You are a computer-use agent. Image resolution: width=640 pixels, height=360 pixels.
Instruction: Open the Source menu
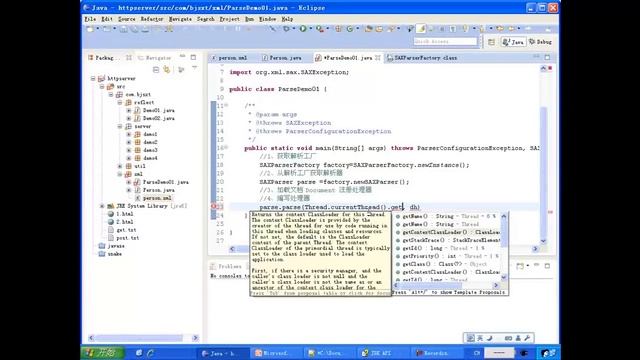[127, 19]
